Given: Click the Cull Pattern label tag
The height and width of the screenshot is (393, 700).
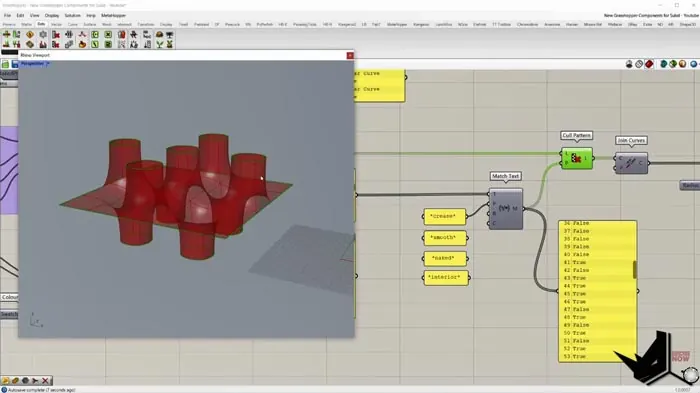Looking at the screenshot, I should pyautogui.click(x=577, y=135).
